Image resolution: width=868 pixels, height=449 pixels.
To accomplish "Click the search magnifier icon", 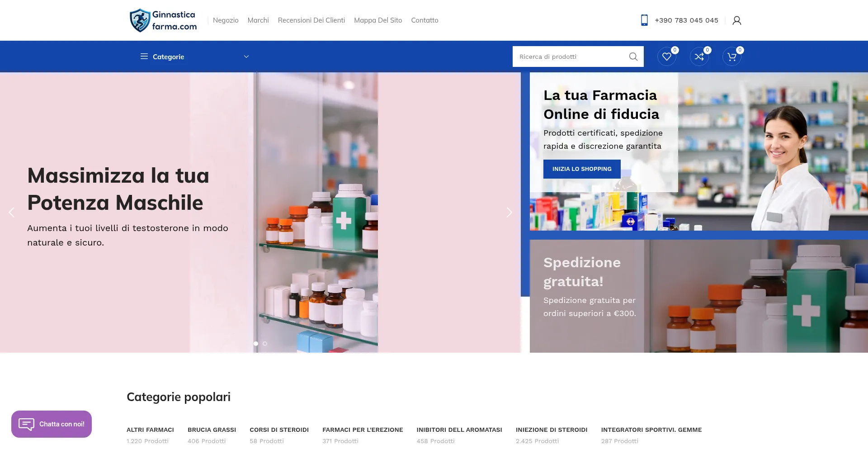I will [x=633, y=57].
